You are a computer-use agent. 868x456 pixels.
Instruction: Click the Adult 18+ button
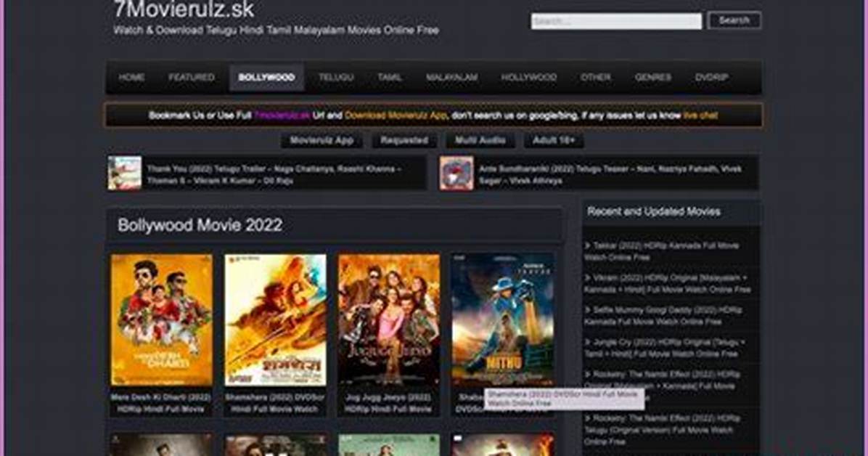pos(554,141)
